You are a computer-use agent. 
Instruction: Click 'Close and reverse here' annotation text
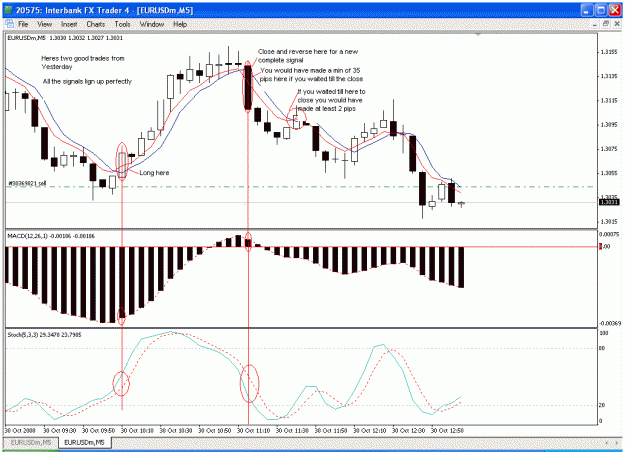(308, 56)
